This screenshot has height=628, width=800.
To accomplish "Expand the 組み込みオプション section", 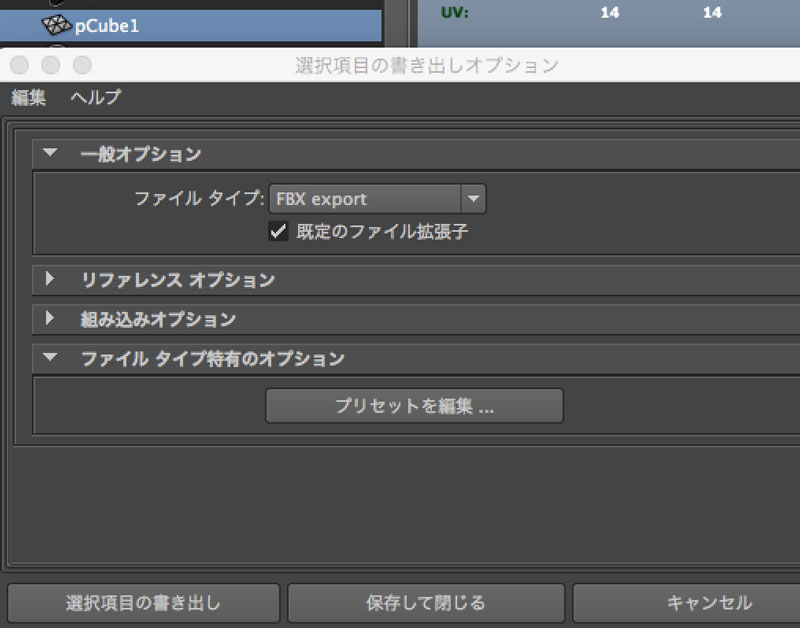I will tap(49, 318).
